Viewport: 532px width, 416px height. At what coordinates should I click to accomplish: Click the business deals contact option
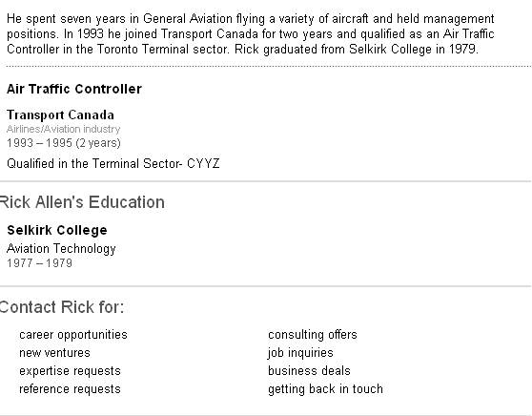[x=309, y=371]
